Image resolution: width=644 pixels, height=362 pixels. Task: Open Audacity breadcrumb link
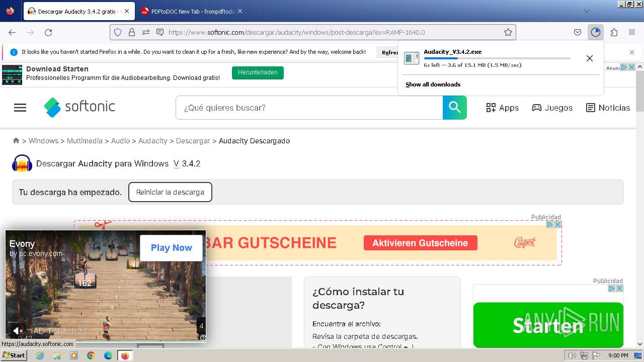click(152, 141)
